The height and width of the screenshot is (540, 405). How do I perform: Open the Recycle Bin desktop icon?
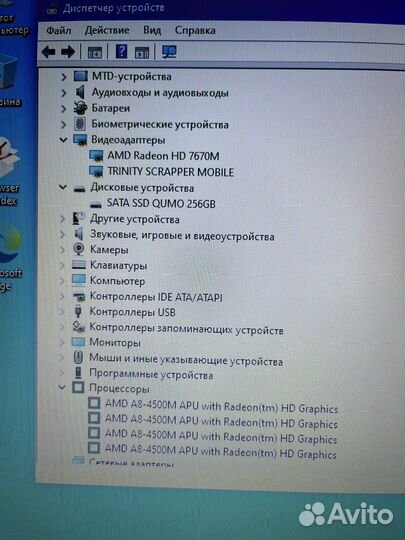(9, 79)
